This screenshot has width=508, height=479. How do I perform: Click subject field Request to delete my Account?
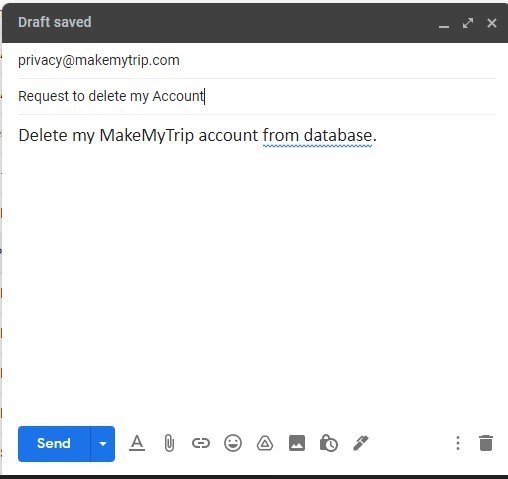point(257,96)
